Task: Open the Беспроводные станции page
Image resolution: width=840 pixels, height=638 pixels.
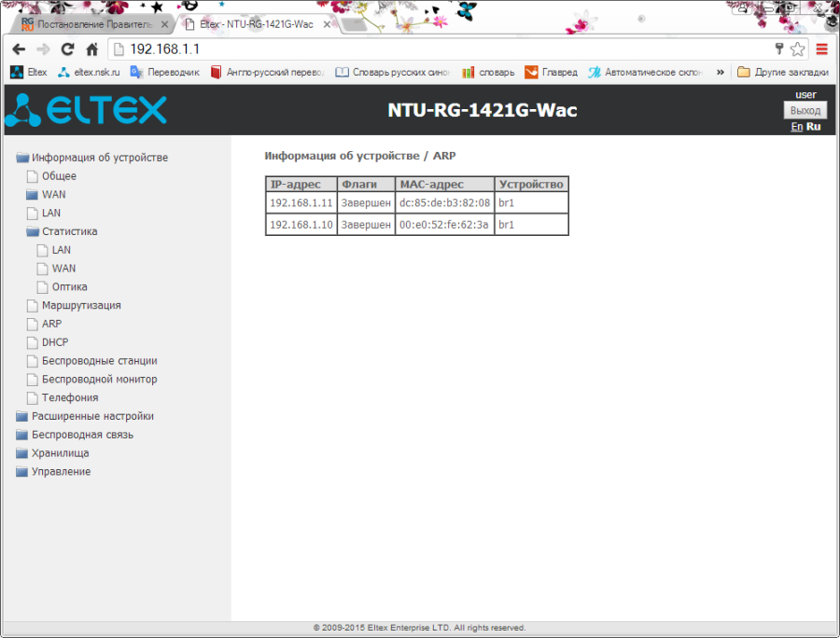Action: coord(92,361)
